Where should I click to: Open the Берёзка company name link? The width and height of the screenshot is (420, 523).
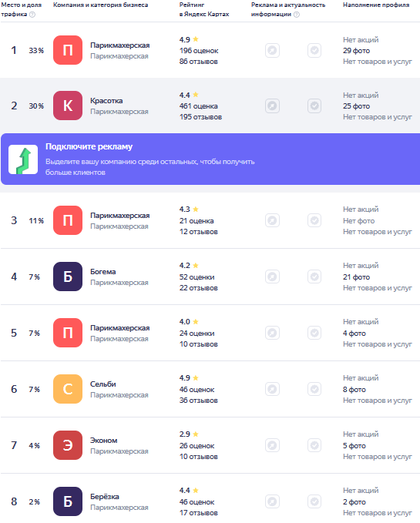coord(104,496)
